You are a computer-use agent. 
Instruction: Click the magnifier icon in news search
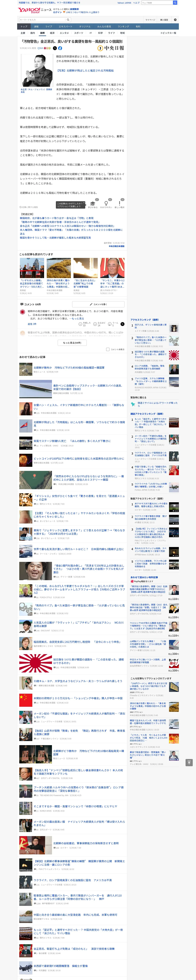click(x=68, y=20)
